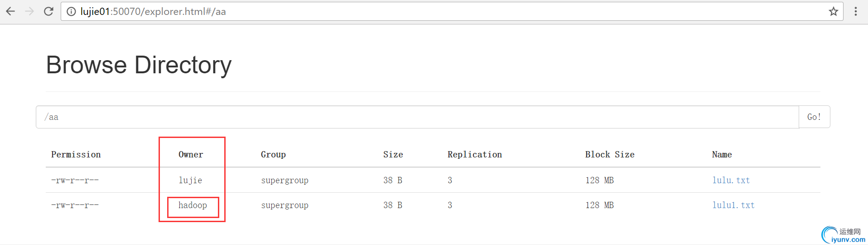
Task: Click the browser back arrow
Action: 10,11
